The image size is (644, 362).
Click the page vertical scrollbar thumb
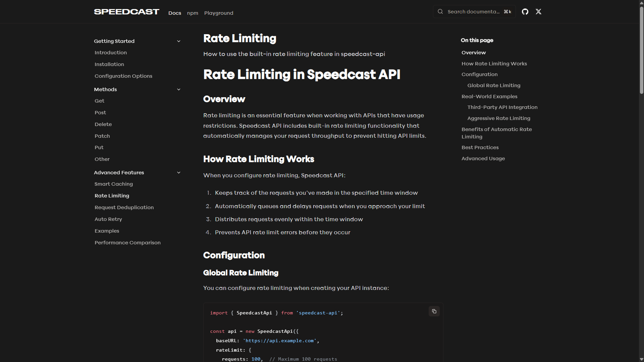(x=641, y=50)
